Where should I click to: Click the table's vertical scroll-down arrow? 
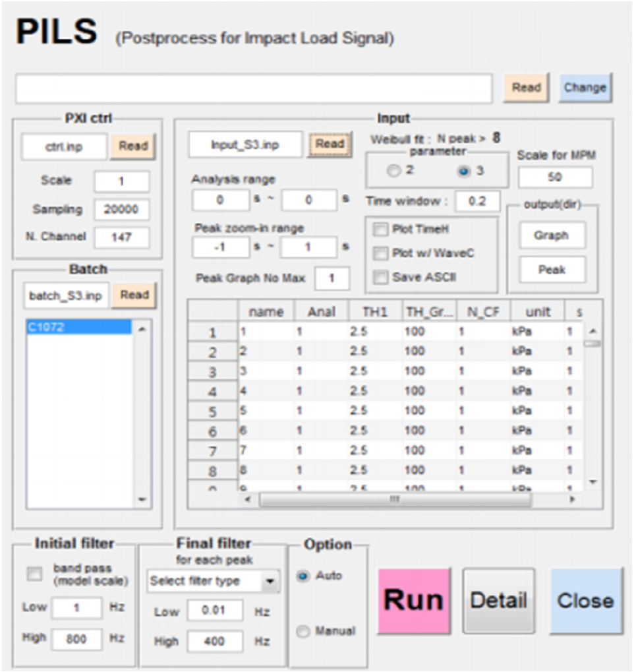click(593, 481)
